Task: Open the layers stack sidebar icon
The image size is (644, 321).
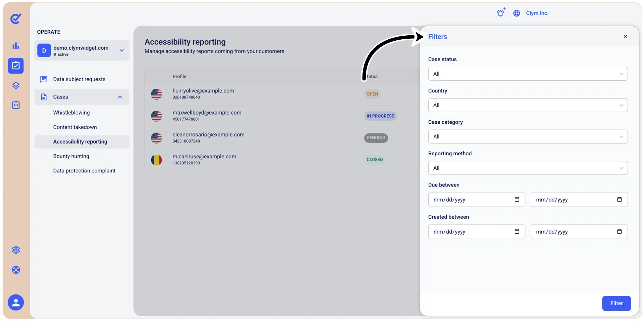Action: [16, 85]
